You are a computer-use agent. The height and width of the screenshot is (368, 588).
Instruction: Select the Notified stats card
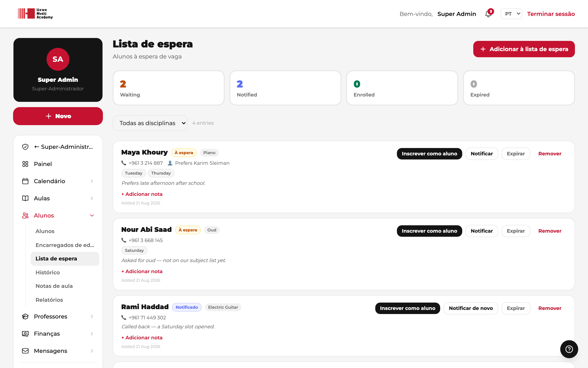point(285,88)
